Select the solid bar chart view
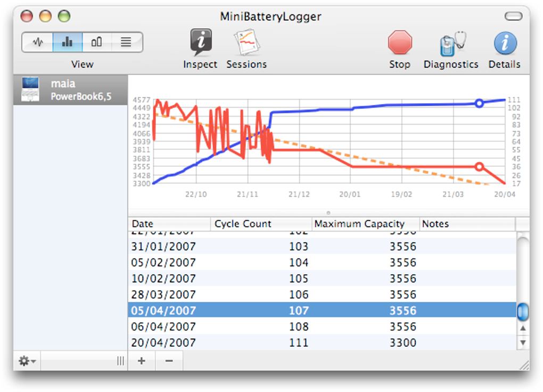 [x=67, y=42]
